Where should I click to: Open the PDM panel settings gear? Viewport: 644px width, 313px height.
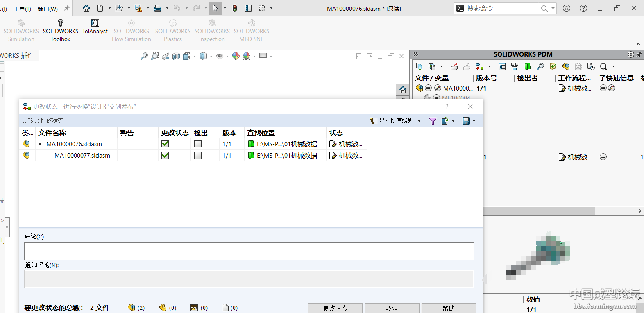[631, 54]
